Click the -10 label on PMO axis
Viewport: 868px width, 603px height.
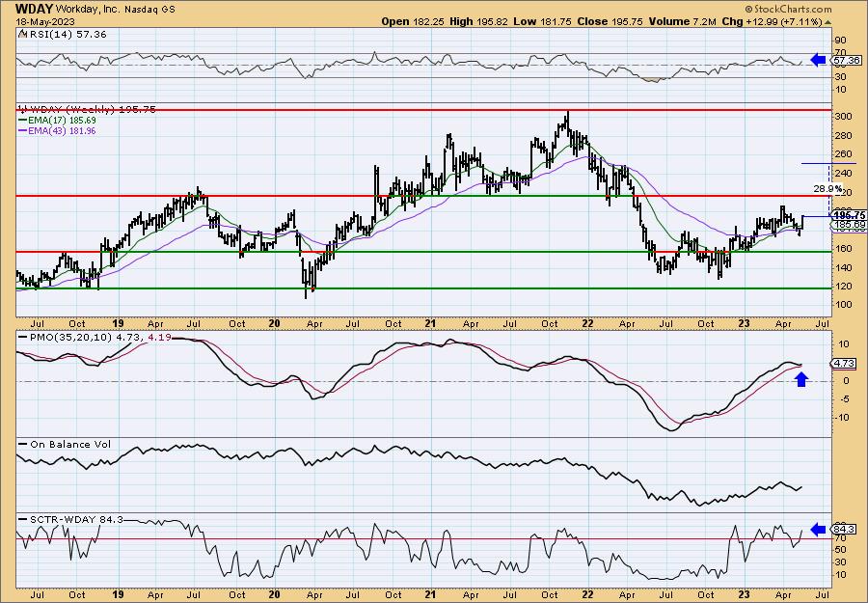842,417
